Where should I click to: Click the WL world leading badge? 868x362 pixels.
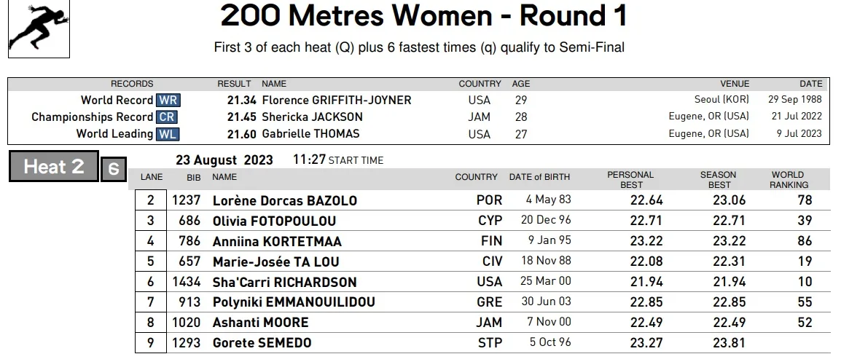tap(168, 134)
